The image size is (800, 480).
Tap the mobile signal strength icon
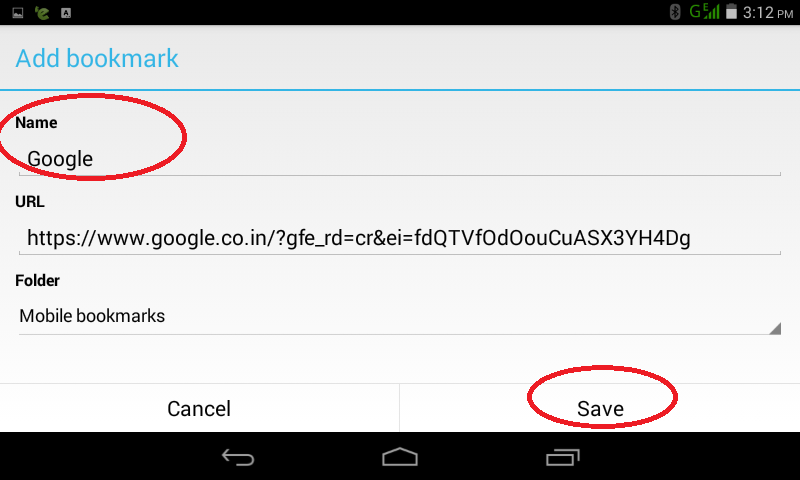705,11
